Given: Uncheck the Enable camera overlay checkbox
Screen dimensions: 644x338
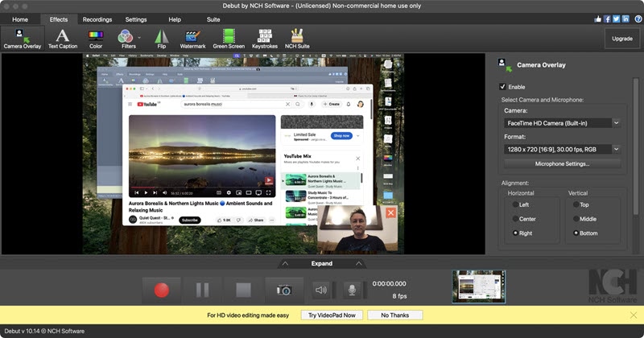Looking at the screenshot, I should click(x=503, y=86).
